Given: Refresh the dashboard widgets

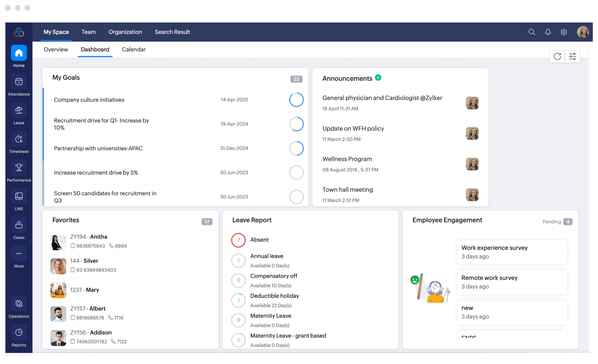Looking at the screenshot, I should click(x=557, y=57).
